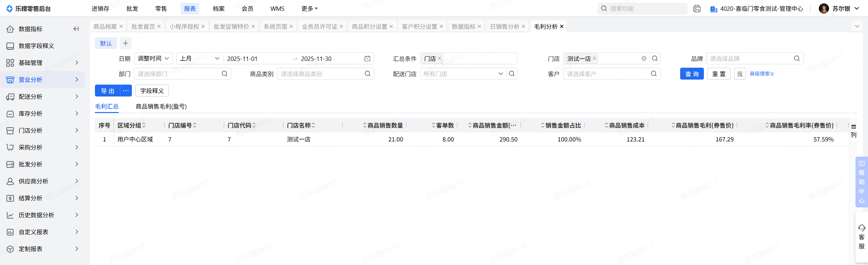The width and height of the screenshot is (868, 265).
Task: Switch to the 商品销售毛利(盈亏) tab
Action: (x=161, y=107)
